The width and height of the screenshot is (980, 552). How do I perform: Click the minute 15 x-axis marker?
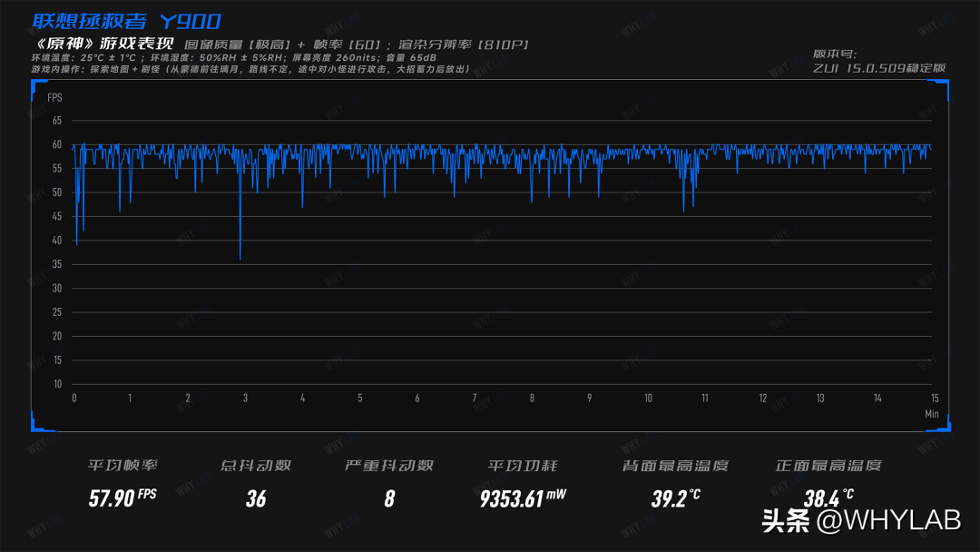pos(935,399)
